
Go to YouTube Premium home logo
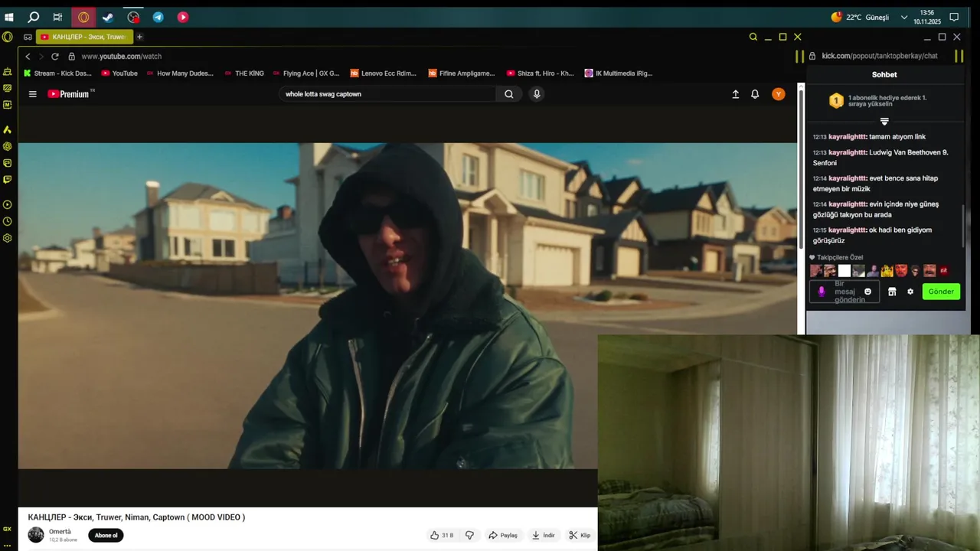(x=70, y=94)
